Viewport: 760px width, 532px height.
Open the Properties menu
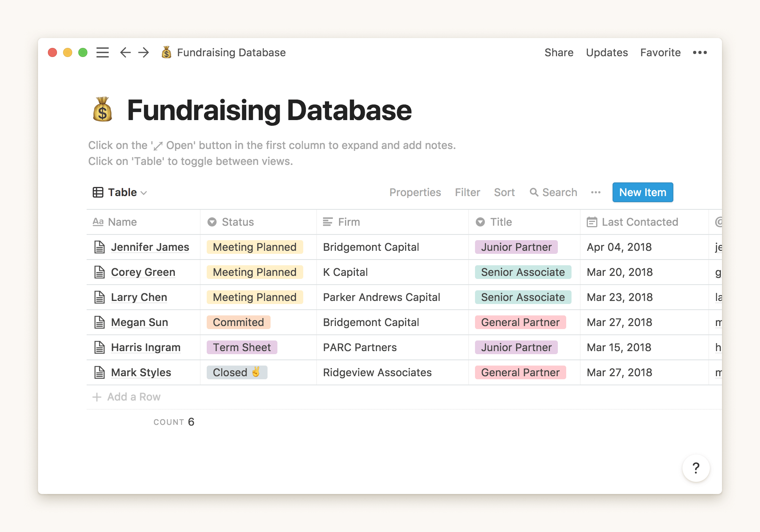(415, 192)
